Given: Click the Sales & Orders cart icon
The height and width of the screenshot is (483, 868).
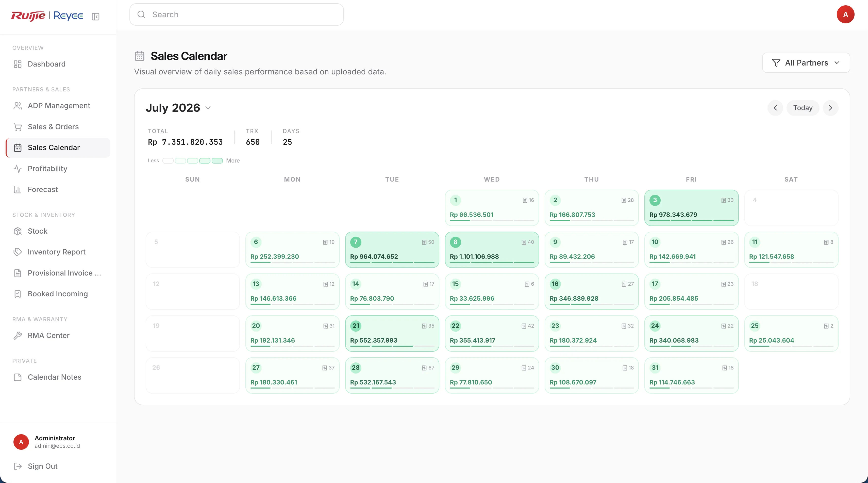Looking at the screenshot, I should pyautogui.click(x=18, y=127).
